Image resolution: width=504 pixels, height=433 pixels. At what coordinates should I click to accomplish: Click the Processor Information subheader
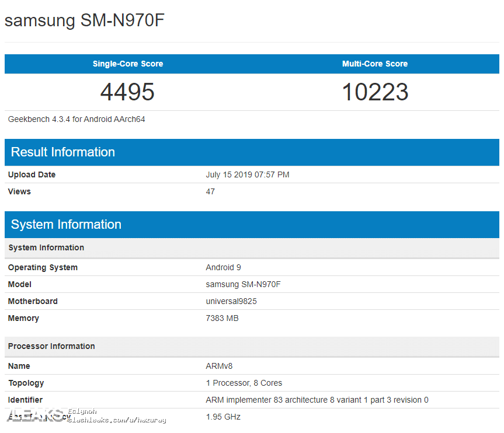[252, 346]
